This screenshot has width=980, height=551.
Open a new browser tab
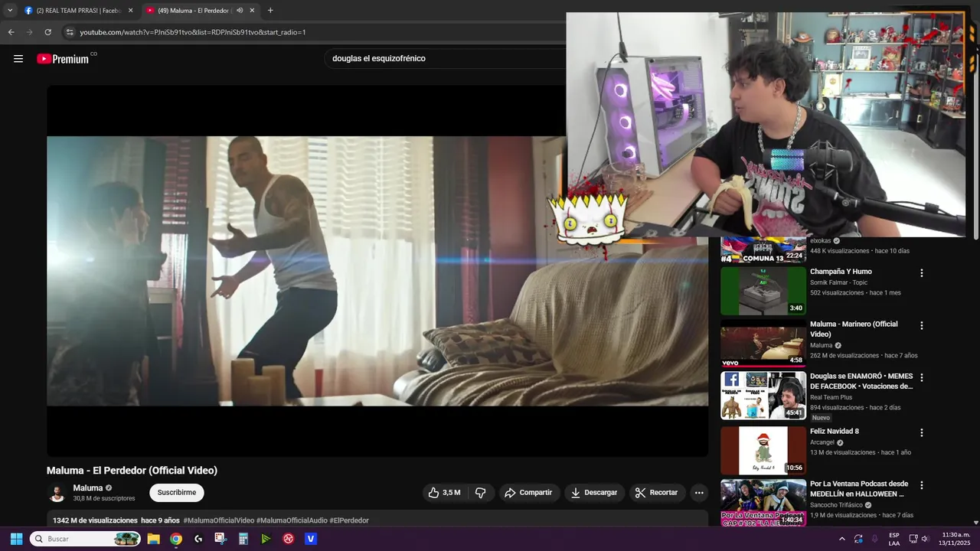coord(270,11)
